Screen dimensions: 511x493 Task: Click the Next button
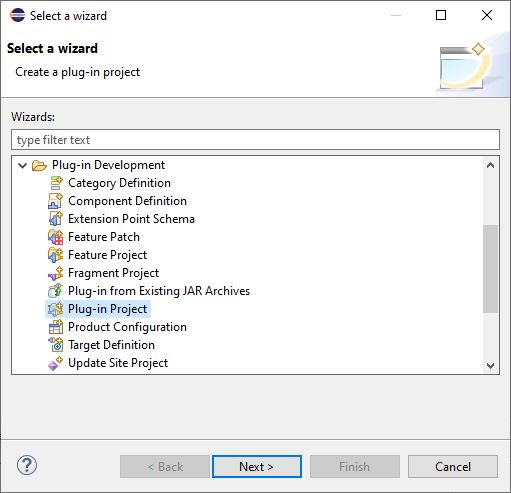tap(257, 467)
